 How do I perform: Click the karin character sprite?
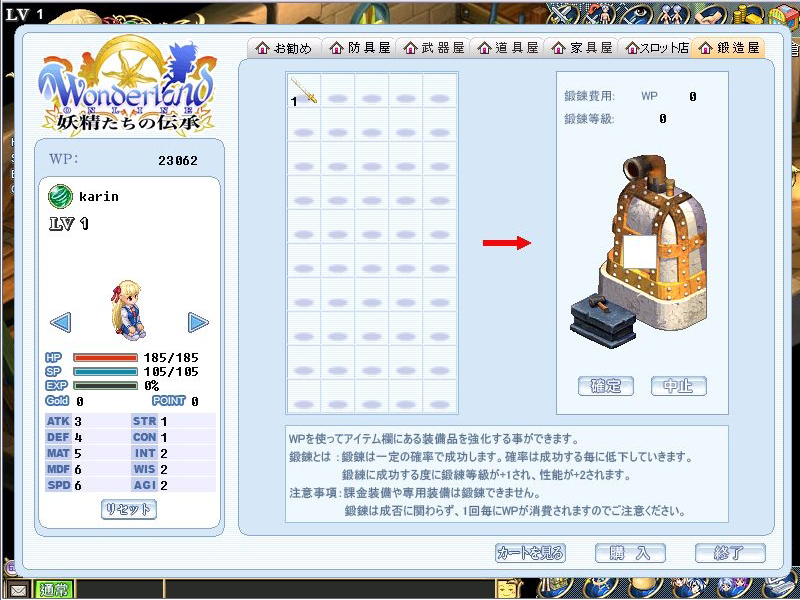(129, 310)
